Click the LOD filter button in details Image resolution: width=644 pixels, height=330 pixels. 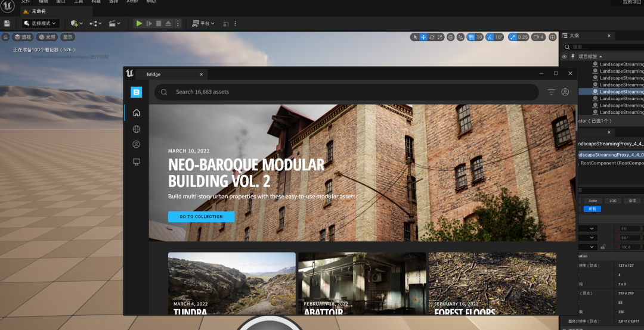tap(613, 201)
